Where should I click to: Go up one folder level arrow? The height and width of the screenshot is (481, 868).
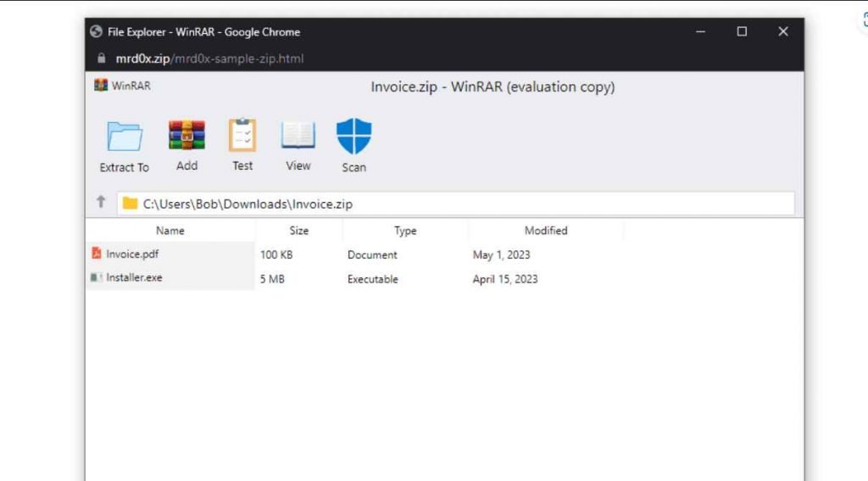[101, 202]
